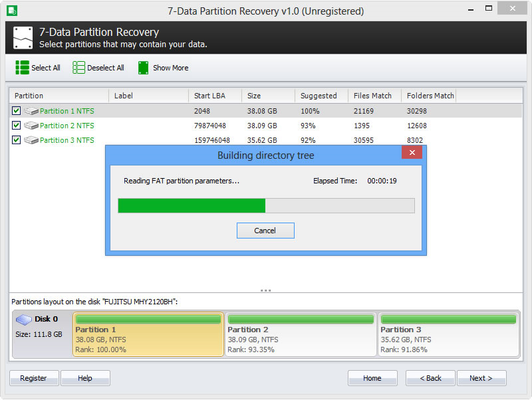
Task: Click the Show More label
Action: click(171, 68)
